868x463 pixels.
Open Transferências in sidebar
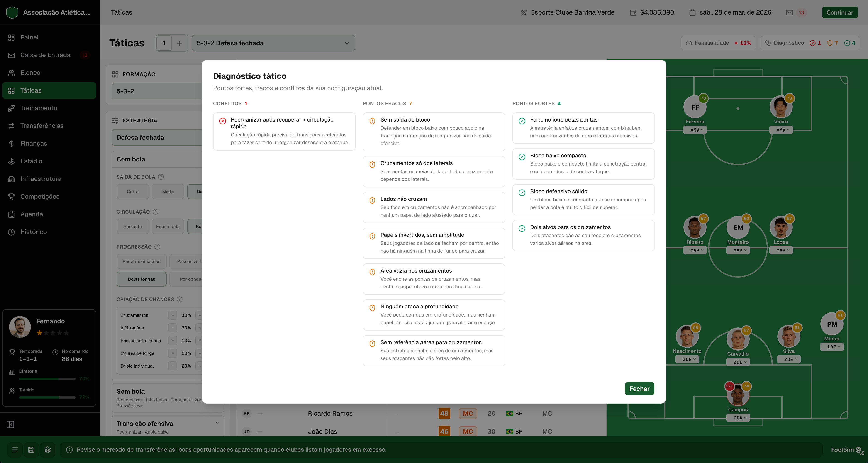pyautogui.click(x=49, y=126)
